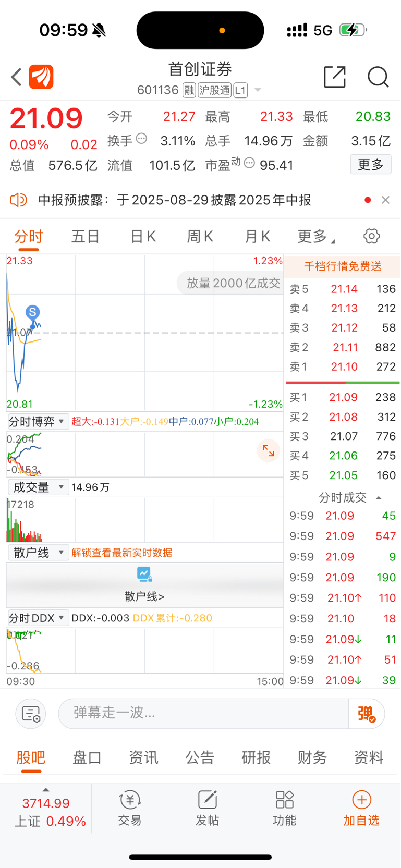
Task: Open chart settings gear icon
Action: click(372, 236)
